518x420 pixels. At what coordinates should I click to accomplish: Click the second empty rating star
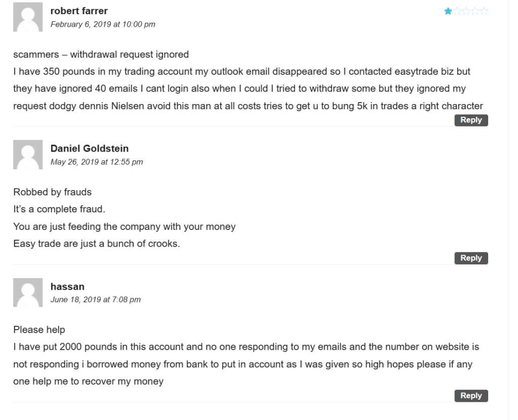(x=457, y=11)
